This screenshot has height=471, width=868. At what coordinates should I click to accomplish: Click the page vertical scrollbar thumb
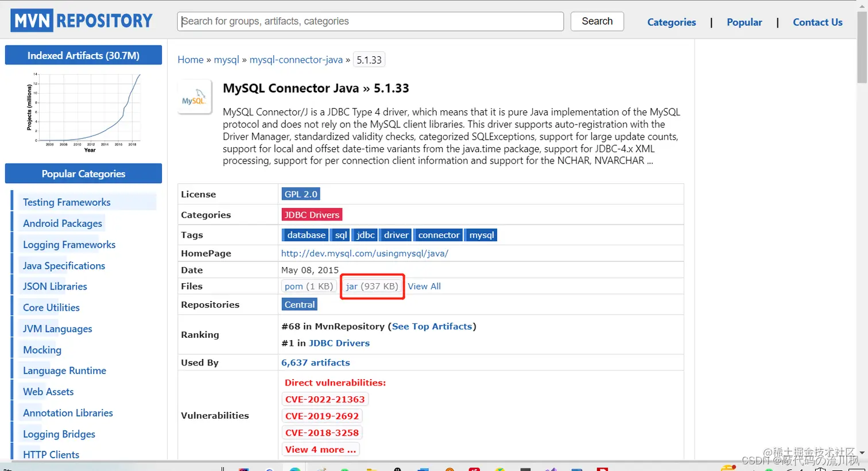[x=862, y=47]
